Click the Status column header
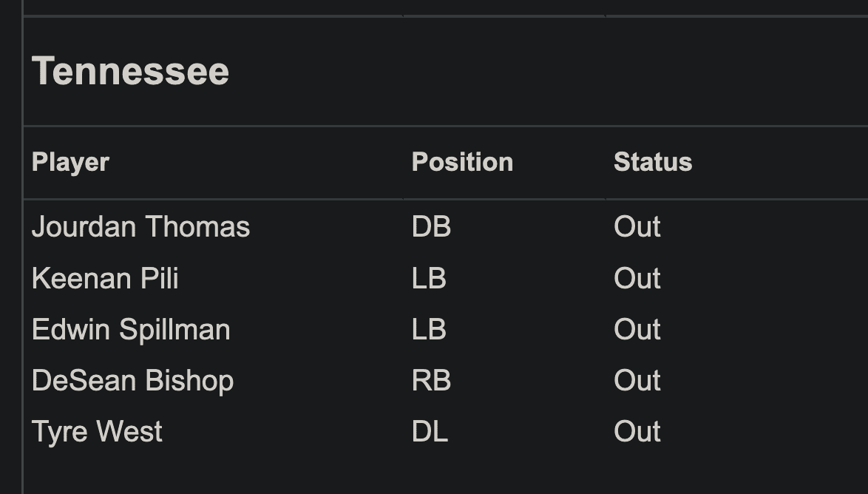 point(652,162)
